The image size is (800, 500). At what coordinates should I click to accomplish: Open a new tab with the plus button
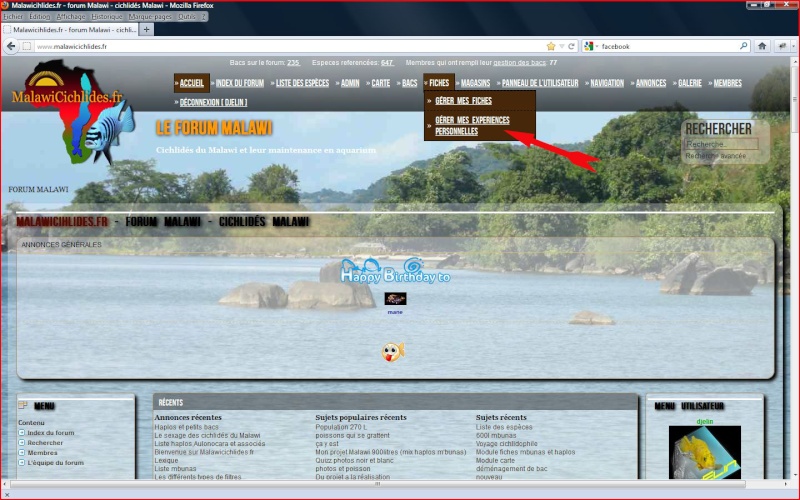click(146, 30)
